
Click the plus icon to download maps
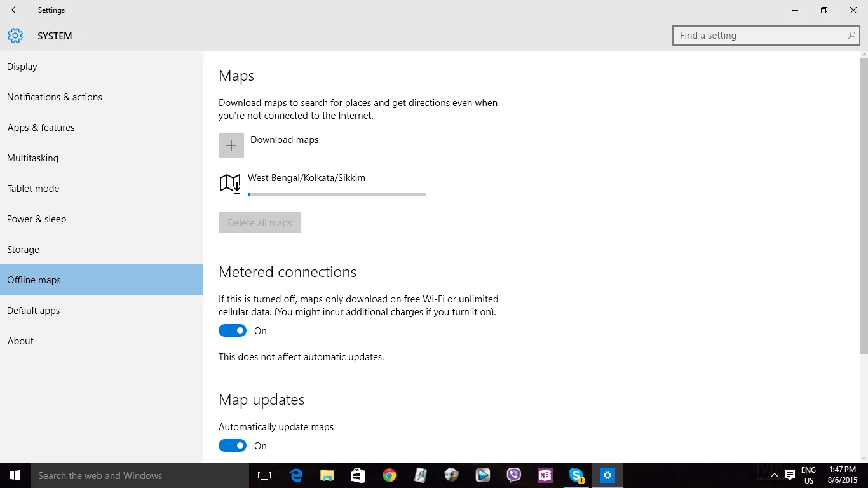[231, 146]
